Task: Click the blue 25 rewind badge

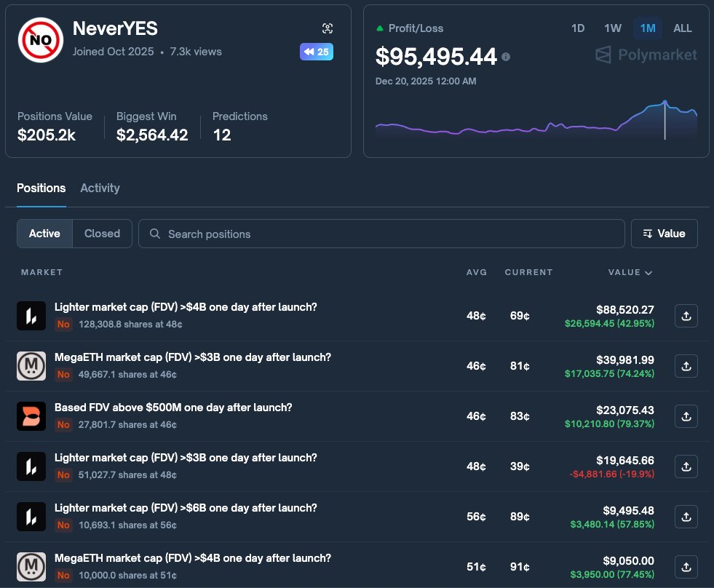Action: 317,52
